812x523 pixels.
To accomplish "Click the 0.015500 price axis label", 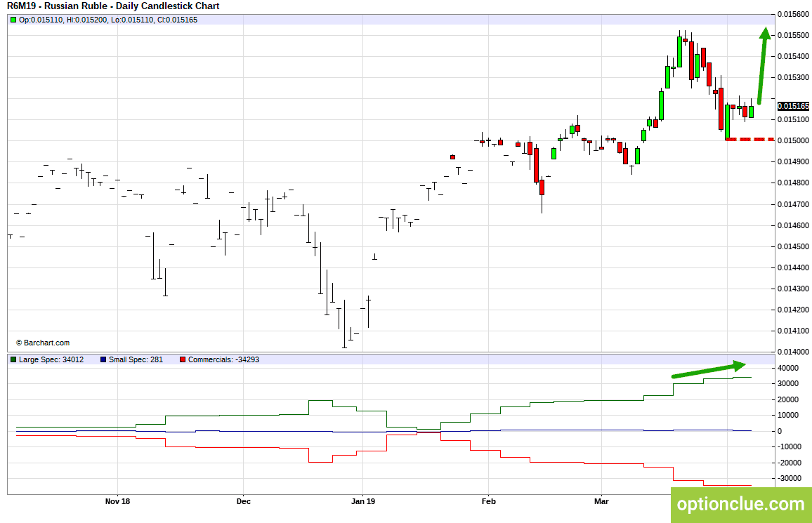I will point(793,35).
